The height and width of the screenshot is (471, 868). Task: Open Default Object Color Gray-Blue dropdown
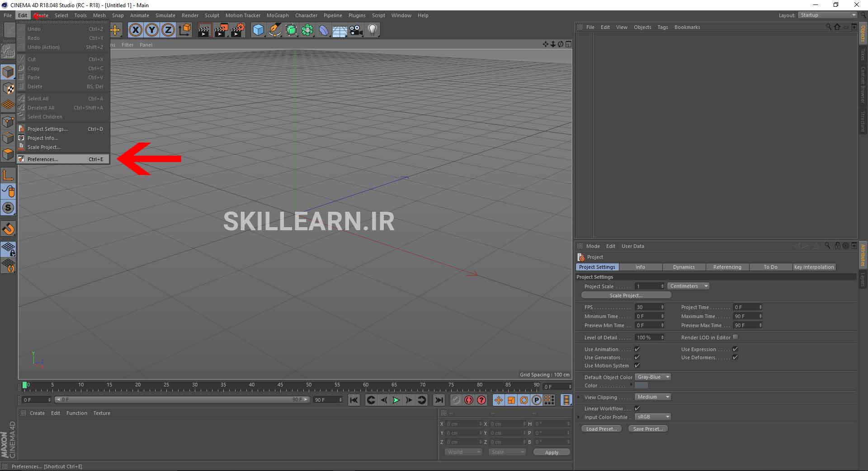653,377
